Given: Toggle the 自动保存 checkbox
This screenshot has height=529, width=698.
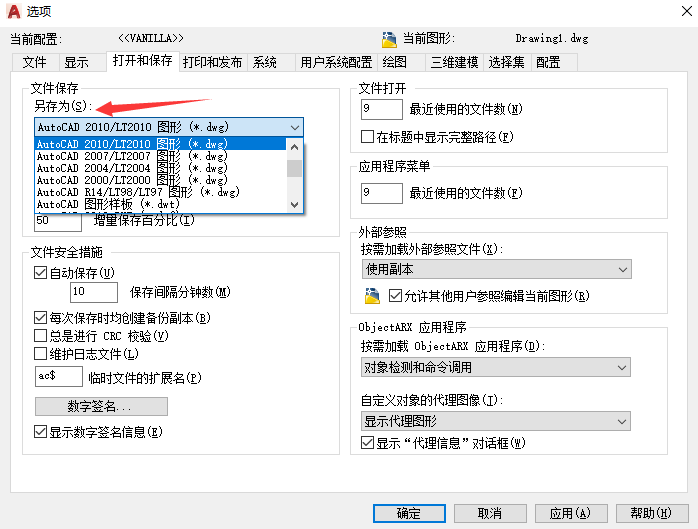Looking at the screenshot, I should [x=41, y=273].
